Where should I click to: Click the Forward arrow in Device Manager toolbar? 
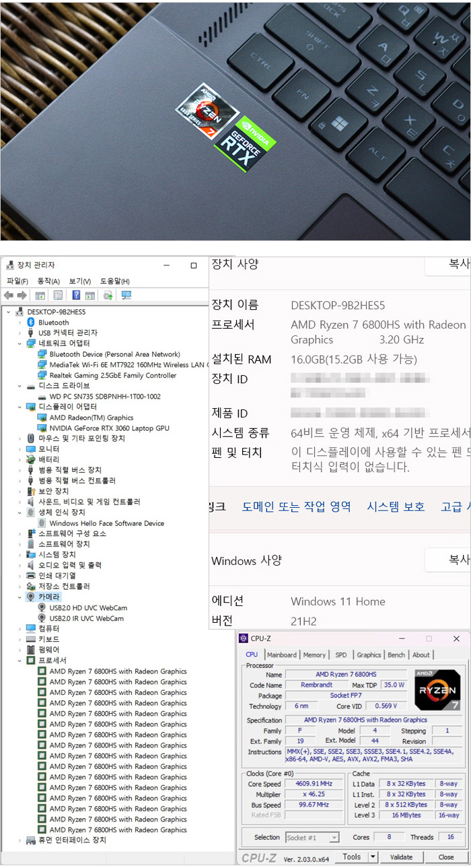pyautogui.click(x=22, y=295)
